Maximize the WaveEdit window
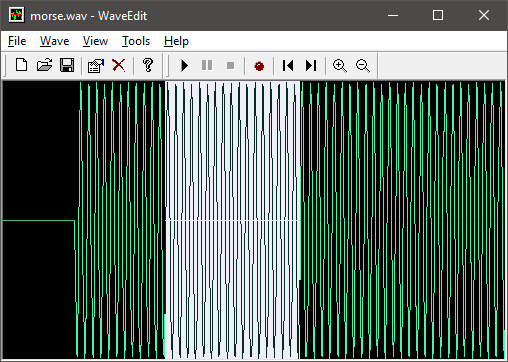 click(x=438, y=15)
